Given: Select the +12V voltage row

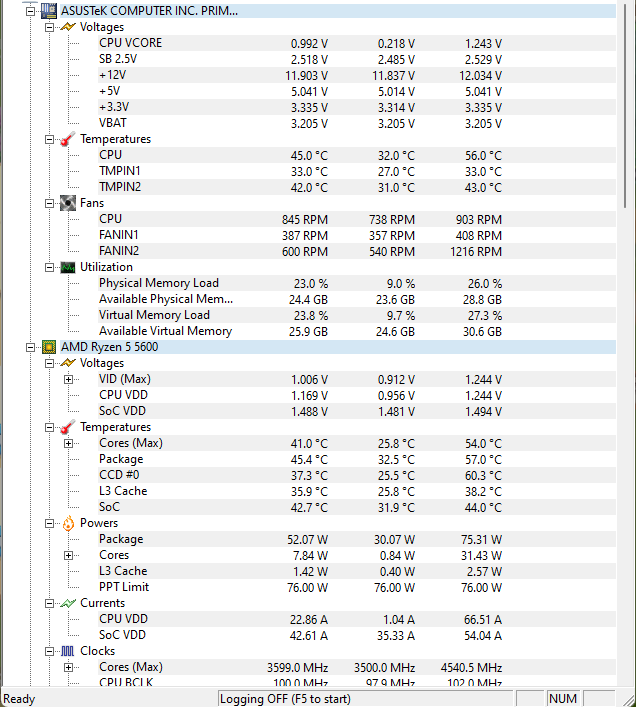Looking at the screenshot, I should [356, 75].
